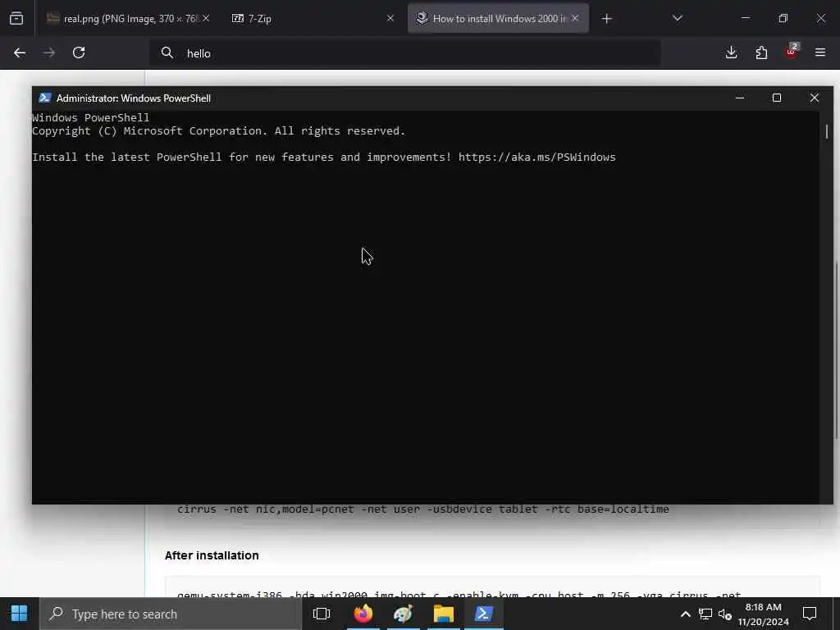Close the real.png tab
The image size is (840, 630).
206,18
